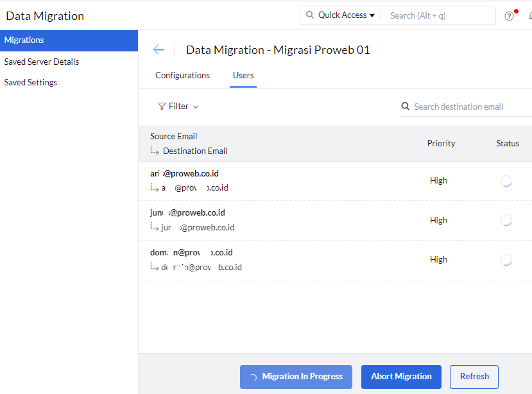
Task: Switch to the Users tab
Action: [243, 75]
